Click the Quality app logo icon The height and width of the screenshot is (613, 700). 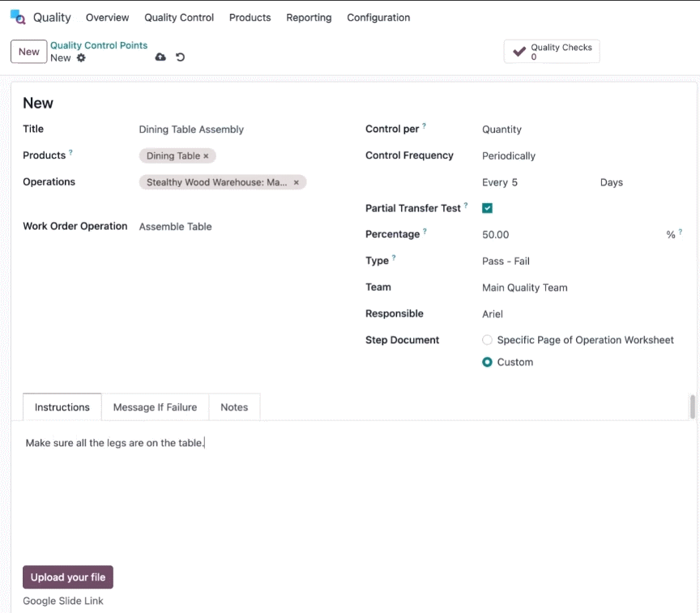(18, 17)
